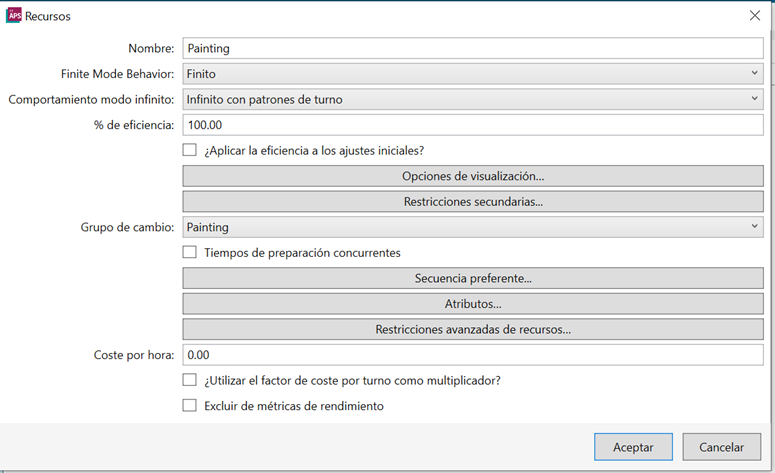
Task: Focus the Nombre text field
Action: point(473,48)
